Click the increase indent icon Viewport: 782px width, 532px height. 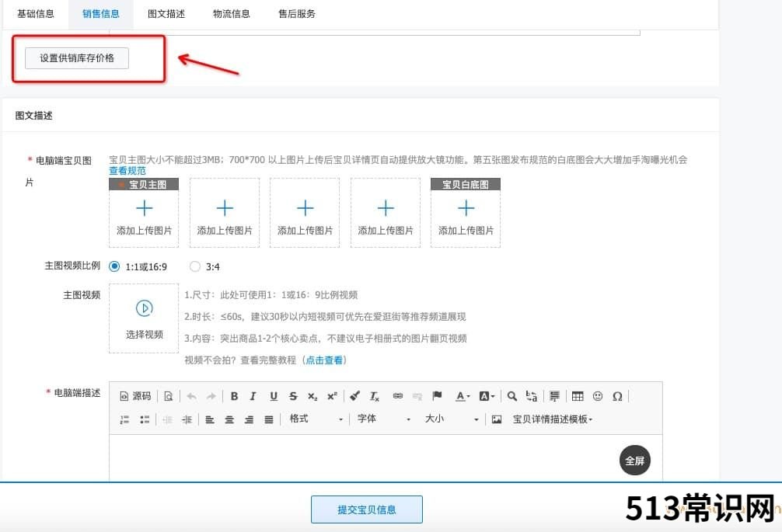point(187,419)
